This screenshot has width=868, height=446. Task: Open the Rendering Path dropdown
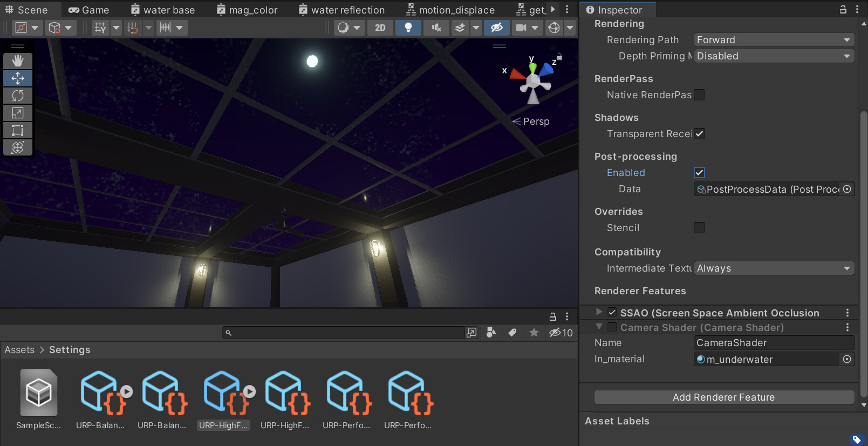pos(774,40)
